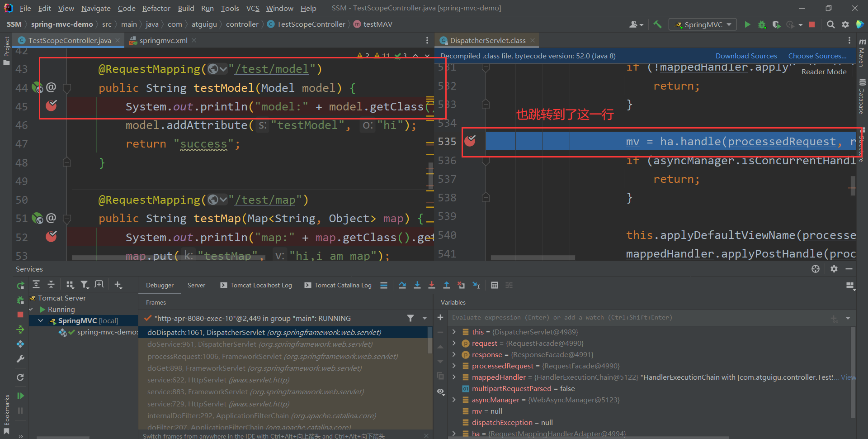Switch to Server tab in debug panel

196,285
